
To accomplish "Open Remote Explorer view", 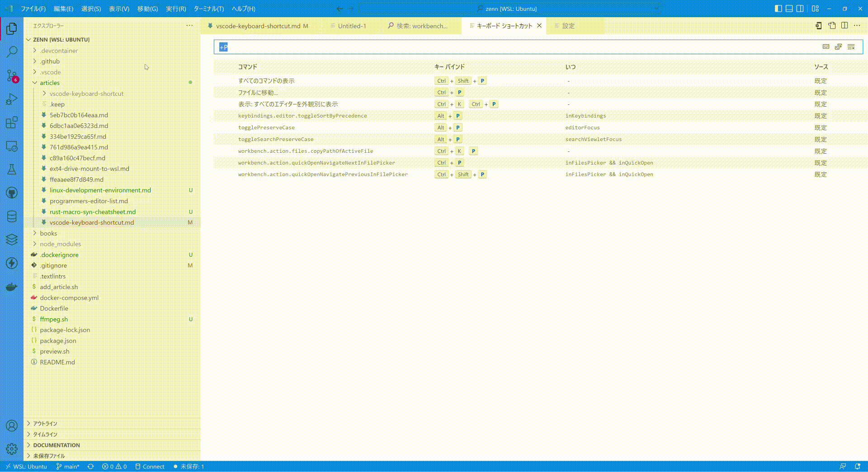I will [12, 146].
